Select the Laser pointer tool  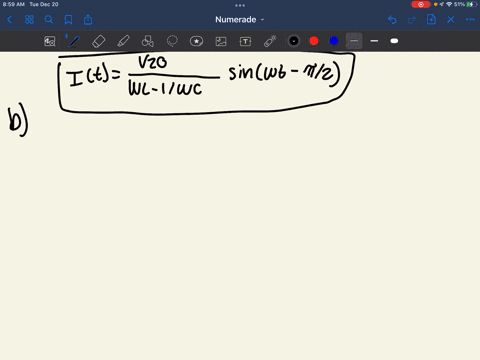[270, 41]
